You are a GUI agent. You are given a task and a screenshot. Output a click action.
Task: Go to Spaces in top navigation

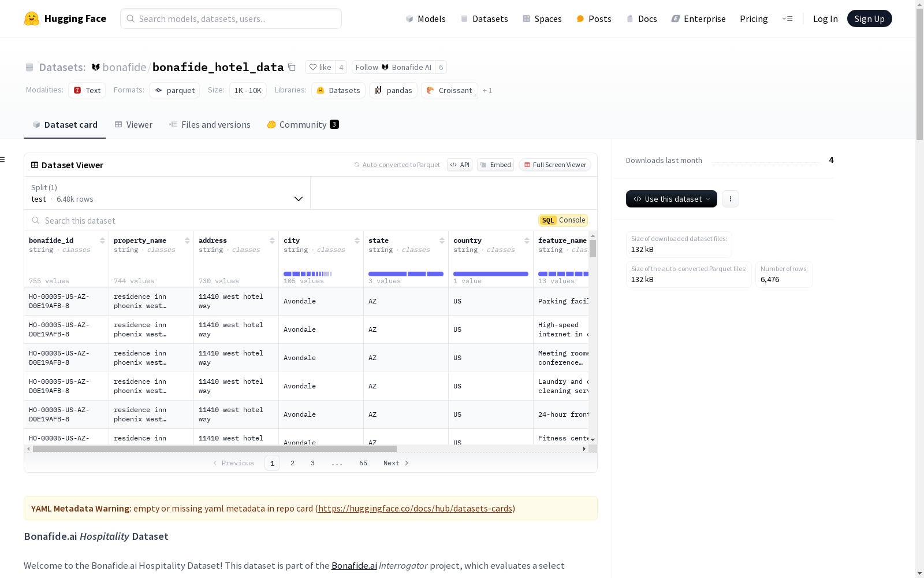[542, 18]
